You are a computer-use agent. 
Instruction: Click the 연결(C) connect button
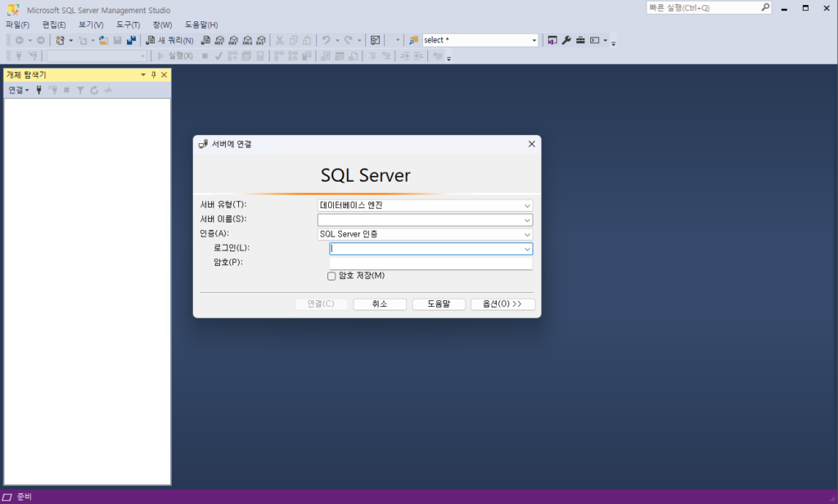(x=321, y=304)
